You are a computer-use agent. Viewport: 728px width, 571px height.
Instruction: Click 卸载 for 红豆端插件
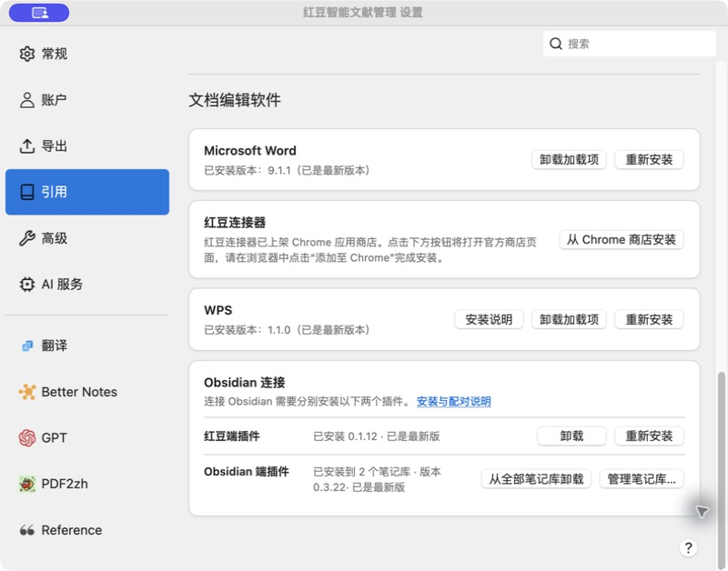(x=571, y=436)
